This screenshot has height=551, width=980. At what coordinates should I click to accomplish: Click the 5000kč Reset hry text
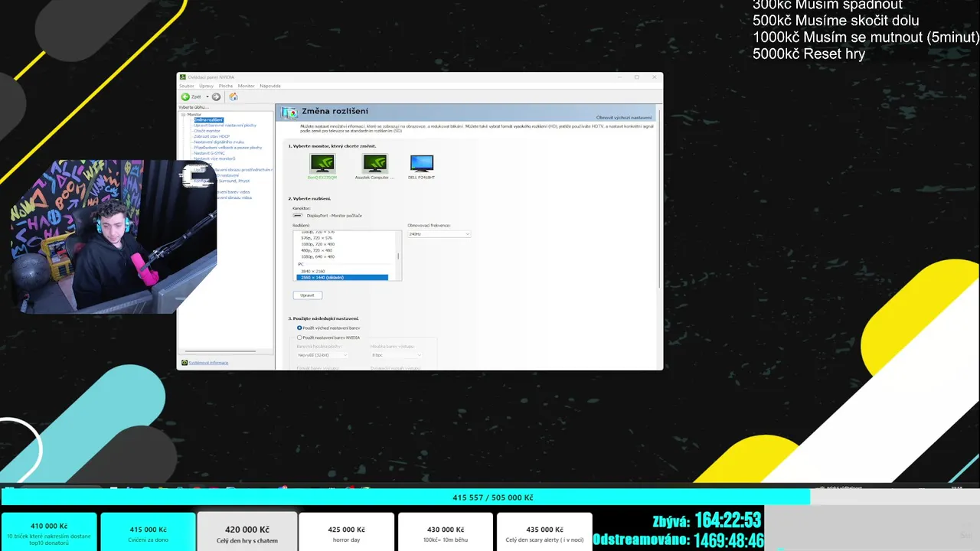pos(808,54)
